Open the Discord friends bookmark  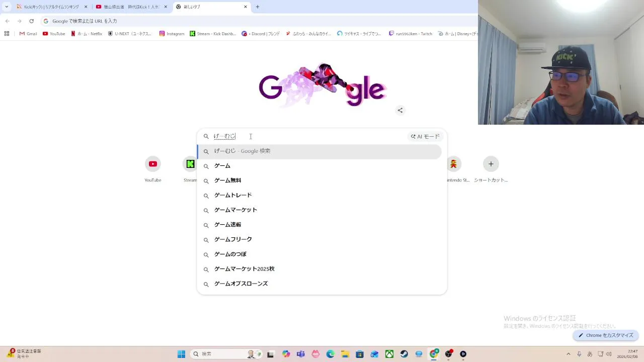[x=261, y=34]
